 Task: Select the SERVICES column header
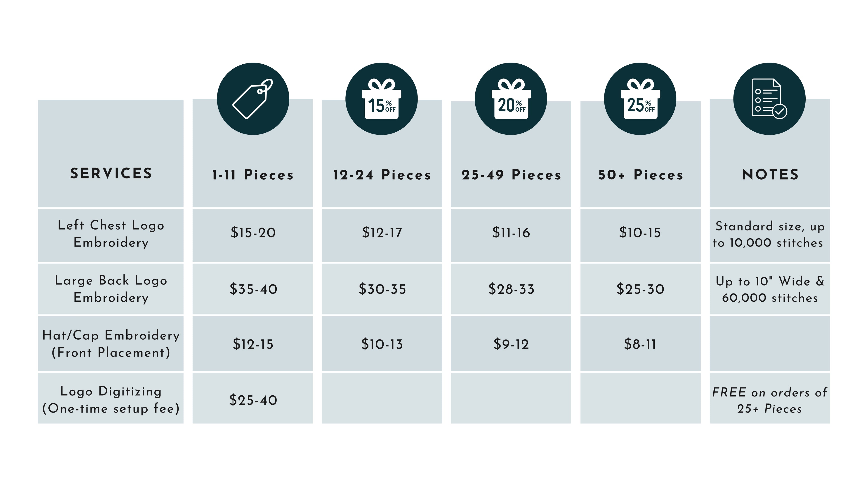click(111, 174)
